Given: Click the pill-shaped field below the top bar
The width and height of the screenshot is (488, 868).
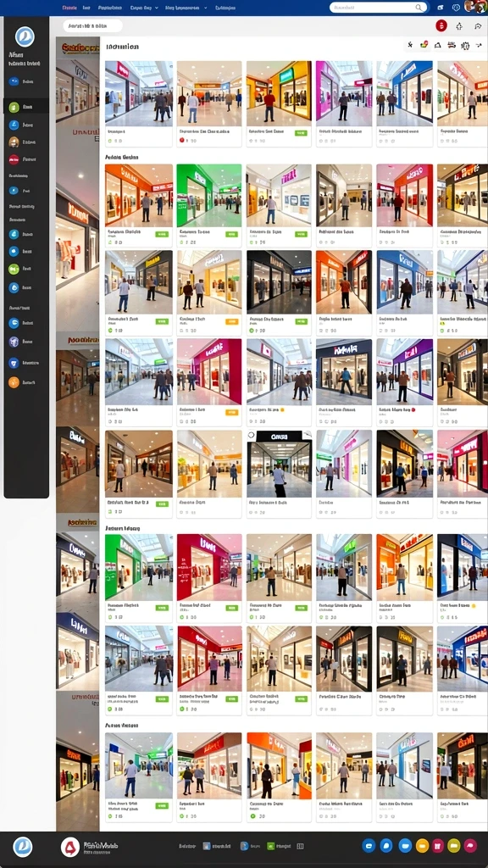Looking at the screenshot, I should point(92,26).
